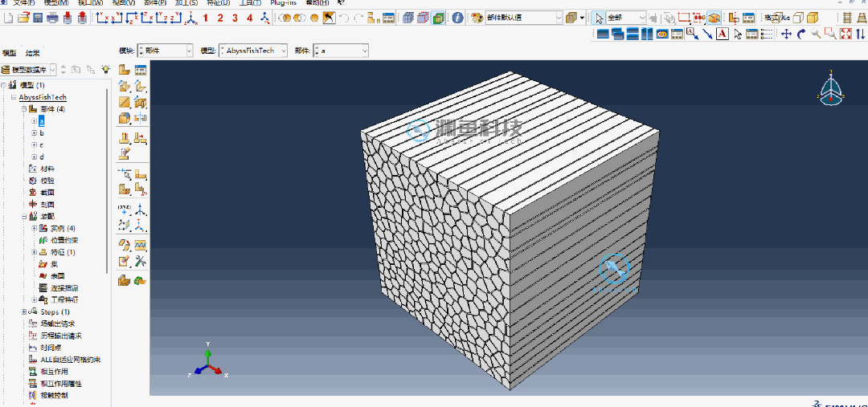Select the pan view tool
868x407 pixels.
coord(786,35)
